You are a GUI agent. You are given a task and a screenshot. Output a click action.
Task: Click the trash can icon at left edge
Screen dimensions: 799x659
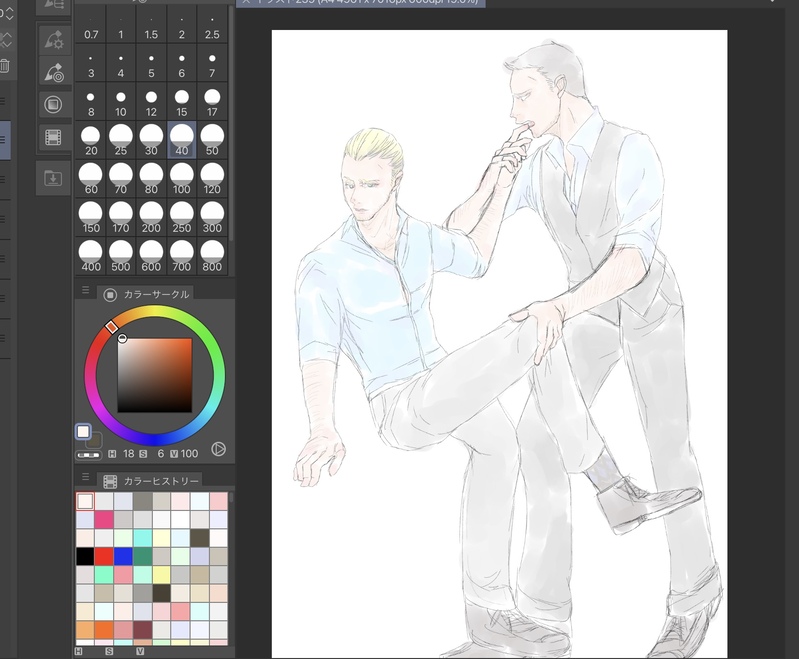5,65
